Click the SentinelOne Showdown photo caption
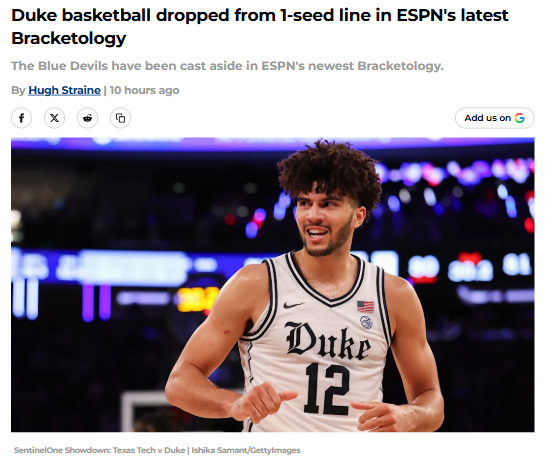The height and width of the screenshot is (457, 545). [x=99, y=450]
